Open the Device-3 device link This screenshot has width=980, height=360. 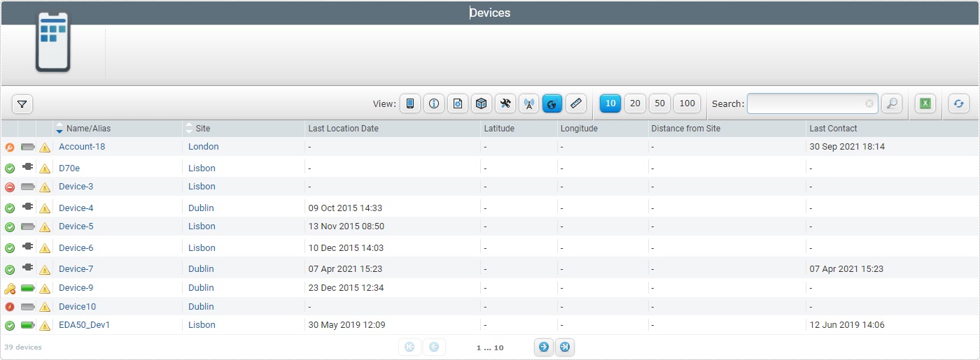pos(76,187)
